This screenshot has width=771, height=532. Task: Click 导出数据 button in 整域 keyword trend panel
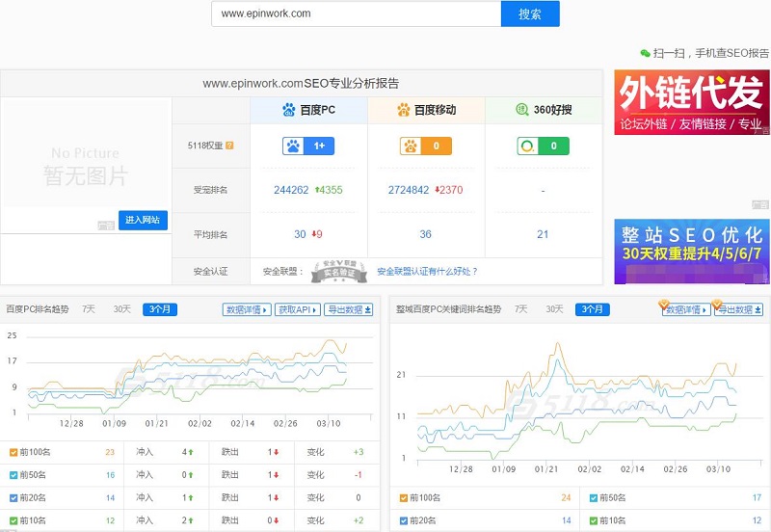(738, 309)
